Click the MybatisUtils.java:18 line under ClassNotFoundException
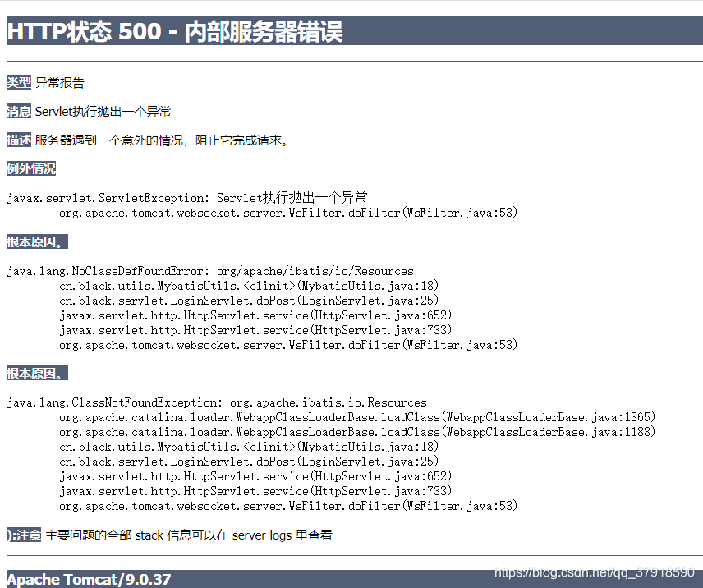The width and height of the screenshot is (703, 588). point(249,447)
